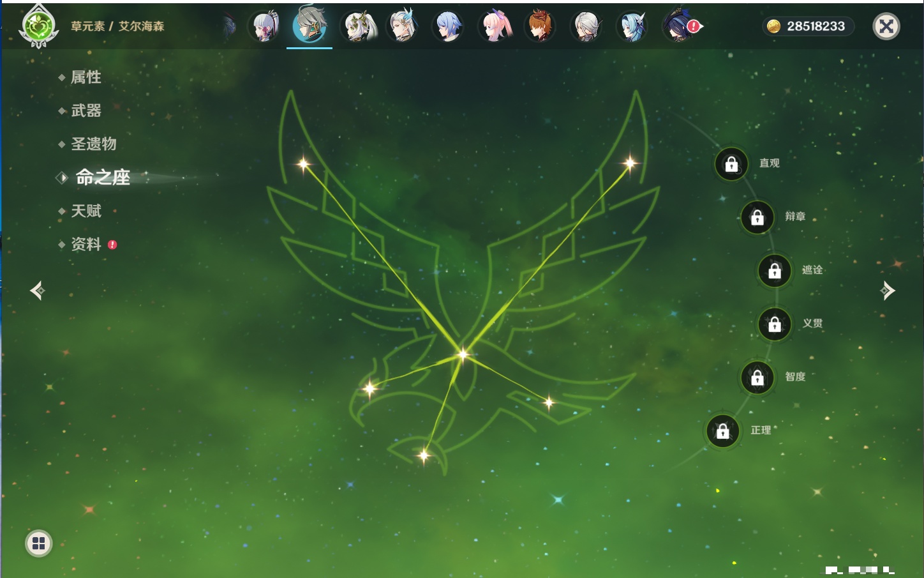924x578 pixels.
Task: Open the 天赋 talents tab
Action: 86,211
